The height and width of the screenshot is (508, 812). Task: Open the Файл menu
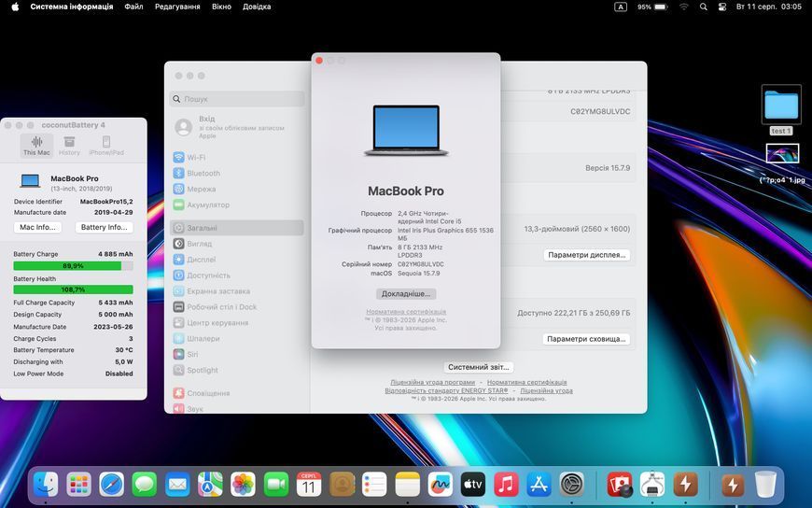[133, 7]
